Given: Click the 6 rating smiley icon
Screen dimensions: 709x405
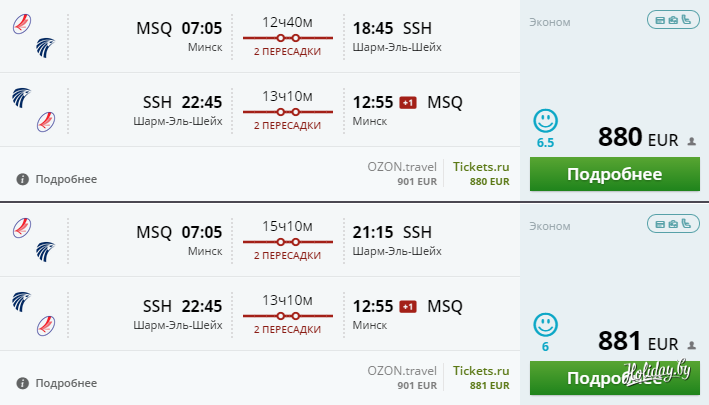Looking at the screenshot, I should click(x=545, y=326).
